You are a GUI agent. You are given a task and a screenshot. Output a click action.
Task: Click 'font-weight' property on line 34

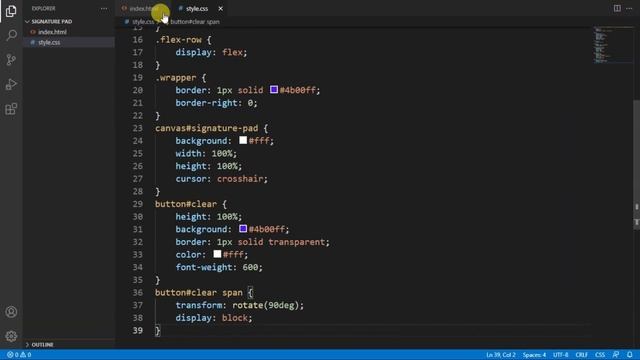(204, 267)
